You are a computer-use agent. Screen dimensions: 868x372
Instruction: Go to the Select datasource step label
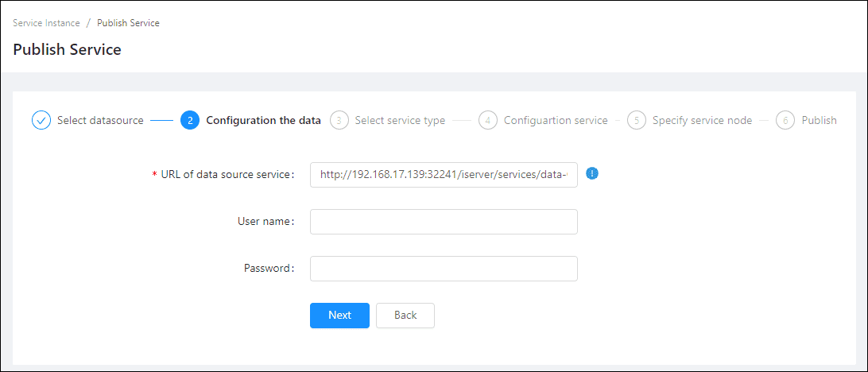point(100,121)
